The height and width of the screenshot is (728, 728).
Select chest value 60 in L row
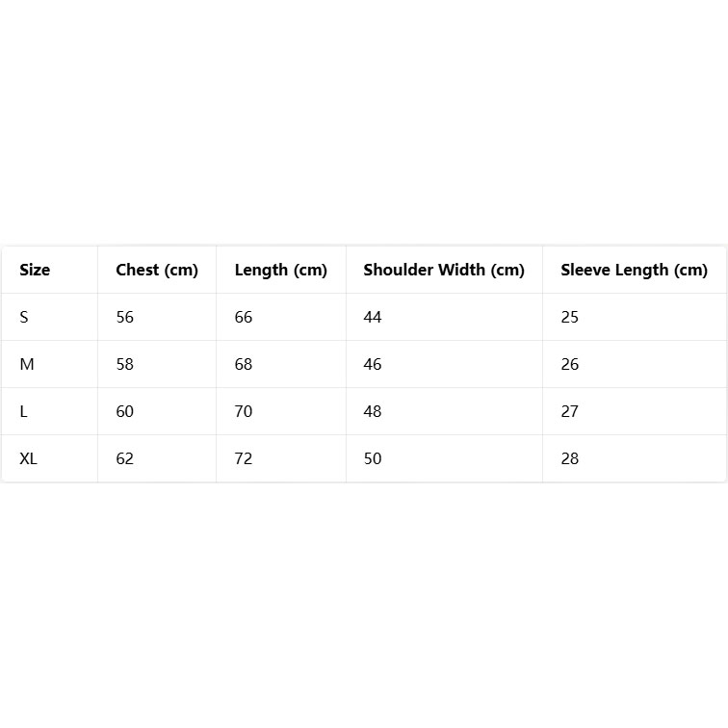(x=125, y=411)
